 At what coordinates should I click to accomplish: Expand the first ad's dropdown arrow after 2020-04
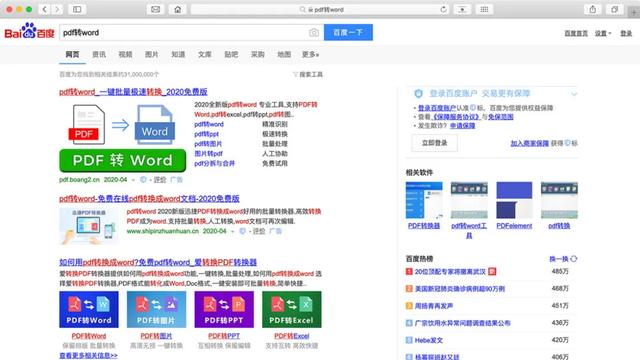tap(133, 180)
